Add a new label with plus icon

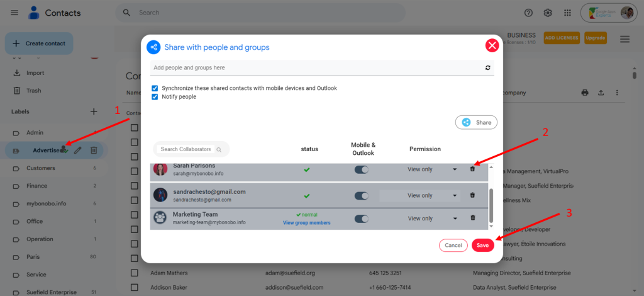[94, 111]
